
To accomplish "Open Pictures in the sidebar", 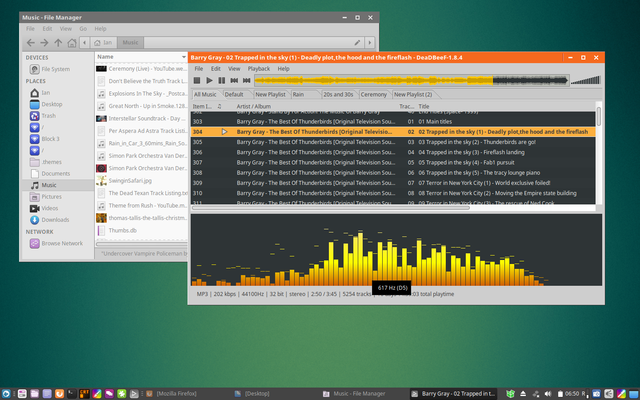I will (46, 197).
